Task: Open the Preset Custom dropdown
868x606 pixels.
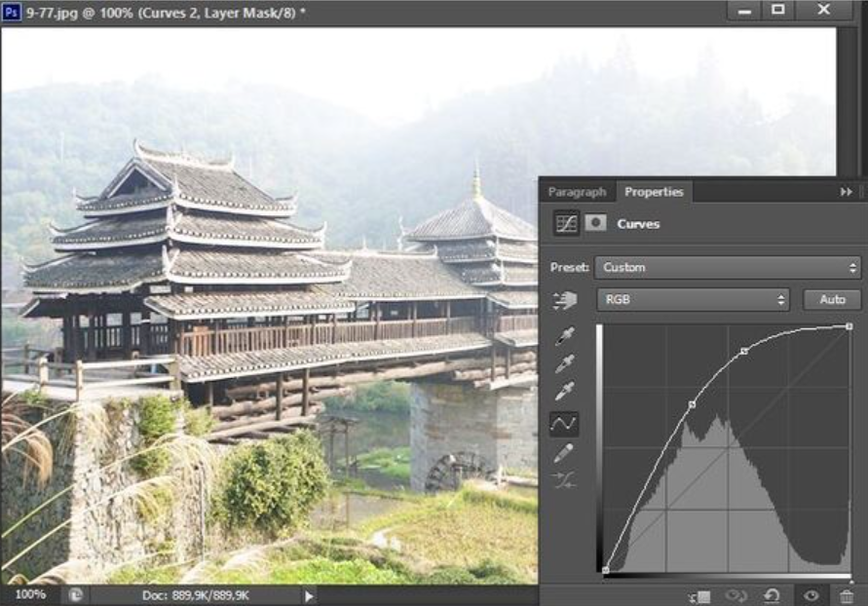Action: click(x=728, y=268)
